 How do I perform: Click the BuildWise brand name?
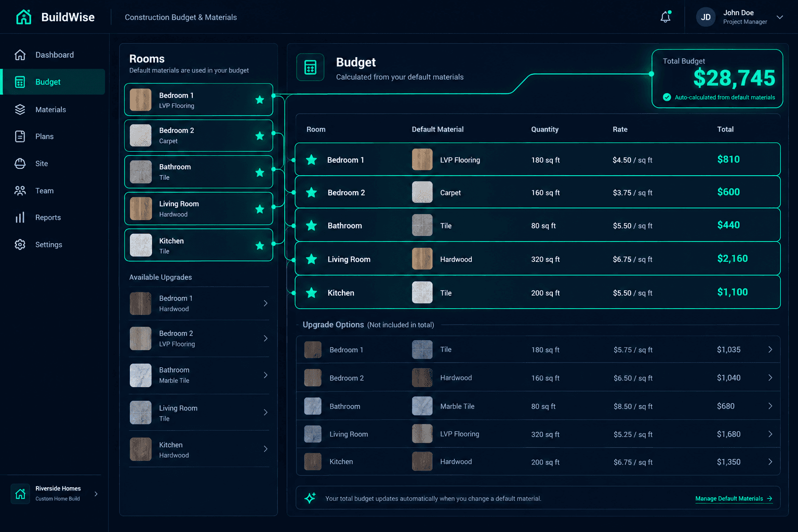click(68, 17)
